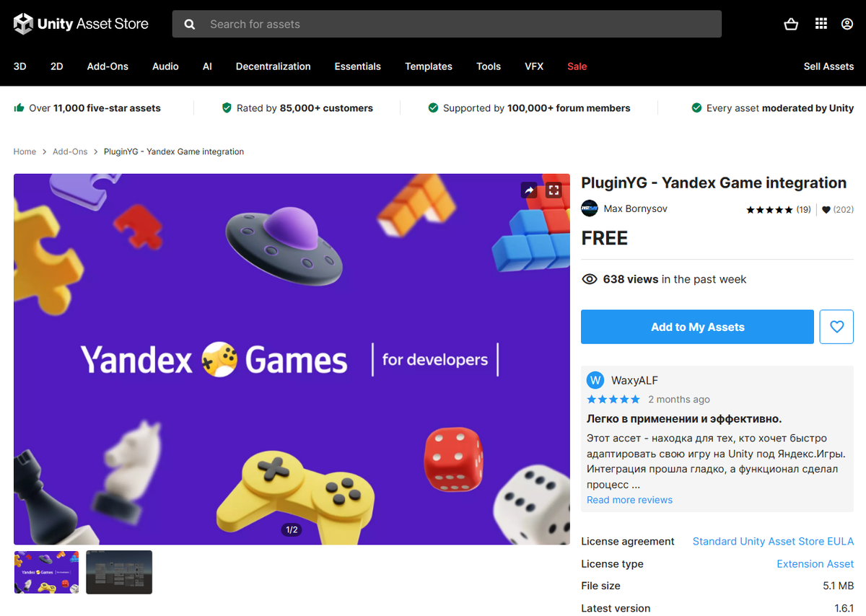Click the review title 'Легко в применении и эффективно.'
Image resolution: width=866 pixels, height=616 pixels.
[x=684, y=418]
